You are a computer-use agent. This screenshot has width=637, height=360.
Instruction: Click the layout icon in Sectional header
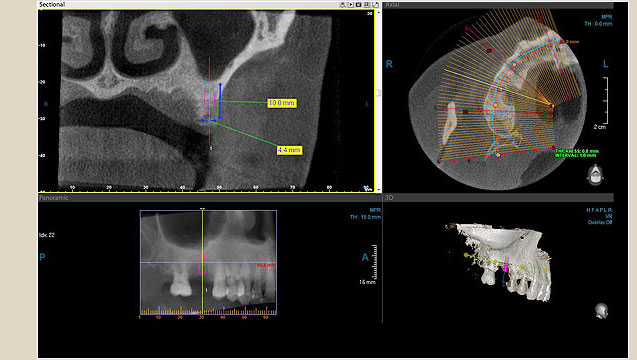tap(367, 5)
